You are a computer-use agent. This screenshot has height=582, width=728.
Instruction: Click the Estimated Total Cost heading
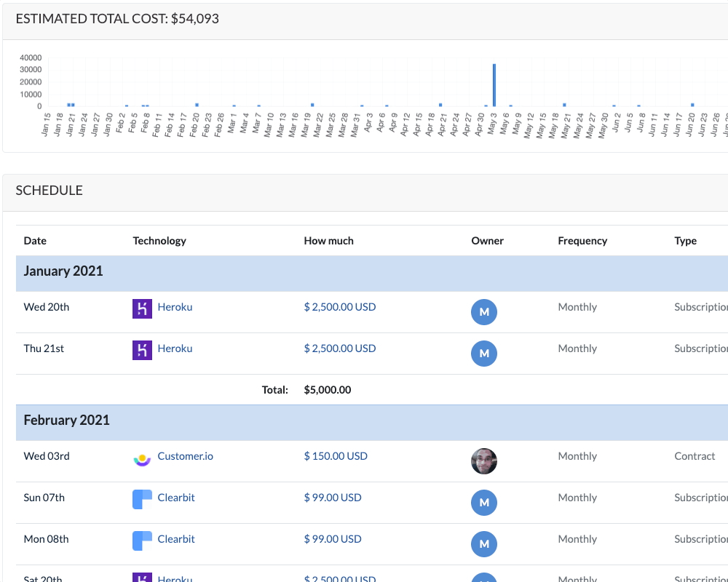click(117, 19)
